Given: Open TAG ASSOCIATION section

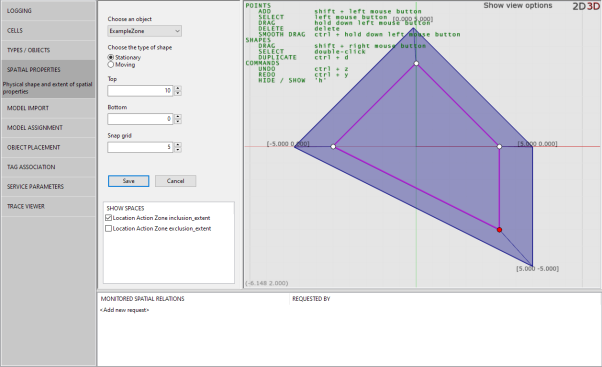Looking at the screenshot, I should (48, 167).
